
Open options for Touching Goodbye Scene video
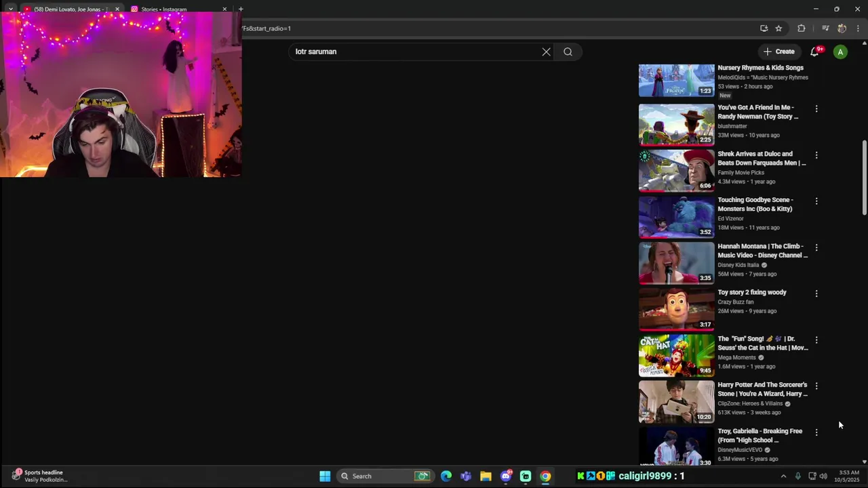[816, 201]
